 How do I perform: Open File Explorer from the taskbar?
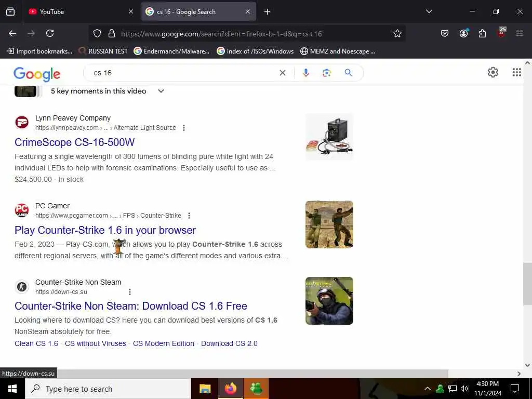point(205,389)
